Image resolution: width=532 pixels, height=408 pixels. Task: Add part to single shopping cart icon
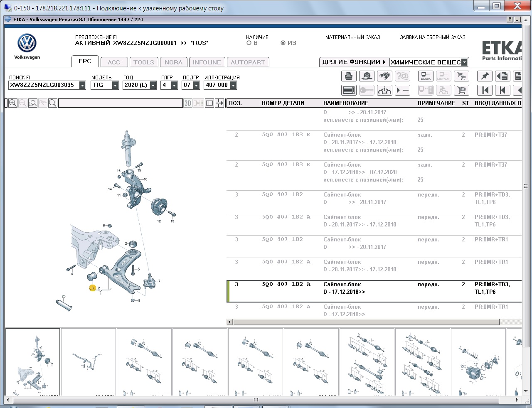(461, 90)
